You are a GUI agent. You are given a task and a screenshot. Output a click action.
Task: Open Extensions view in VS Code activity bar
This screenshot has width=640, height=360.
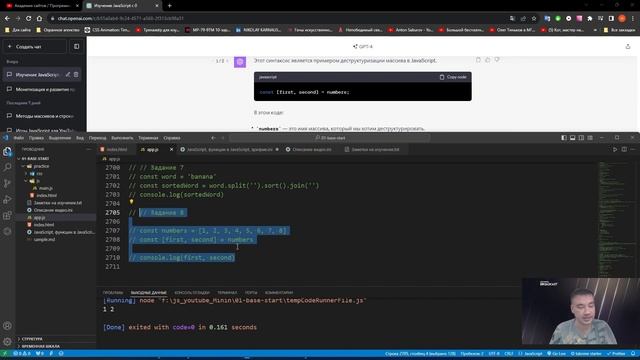(7, 215)
